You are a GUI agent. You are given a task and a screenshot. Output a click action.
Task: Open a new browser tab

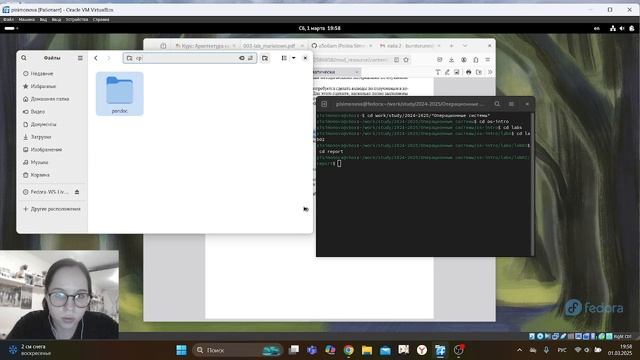coord(451,46)
